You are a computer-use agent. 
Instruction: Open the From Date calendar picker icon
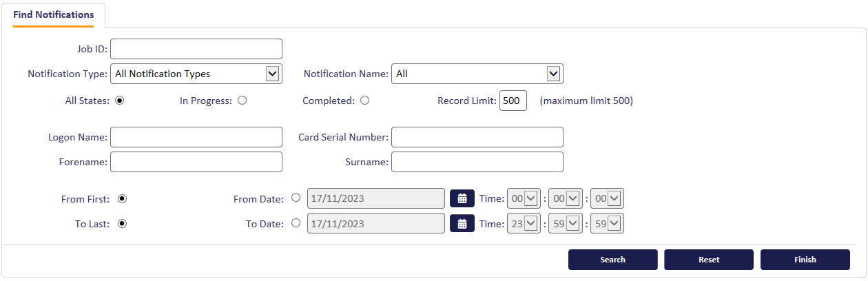tap(462, 198)
